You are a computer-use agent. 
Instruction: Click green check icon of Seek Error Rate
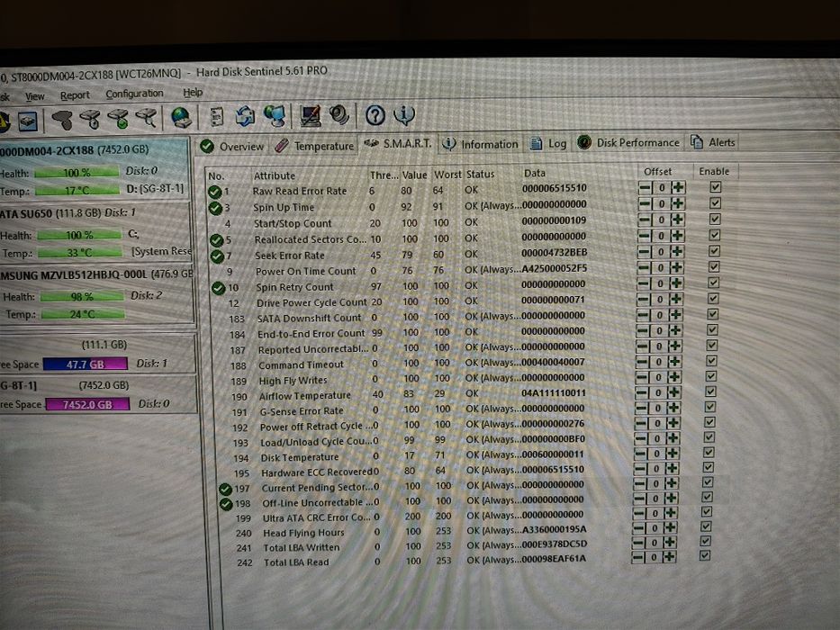click(217, 256)
